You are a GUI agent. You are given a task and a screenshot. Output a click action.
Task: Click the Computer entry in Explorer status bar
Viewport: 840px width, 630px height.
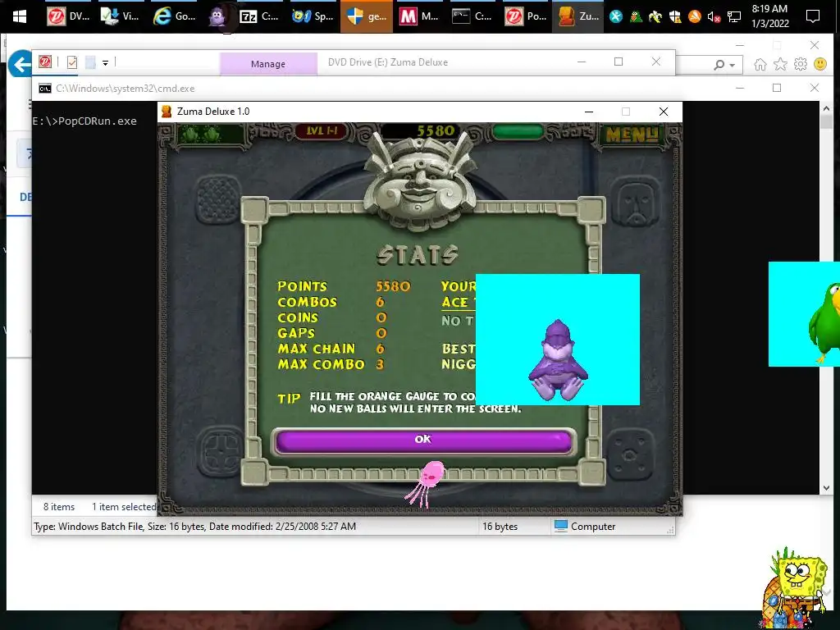coord(585,527)
